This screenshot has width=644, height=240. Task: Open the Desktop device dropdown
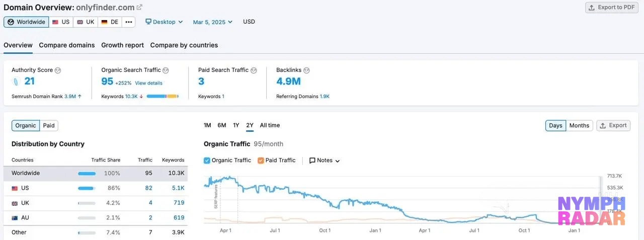coord(164,22)
